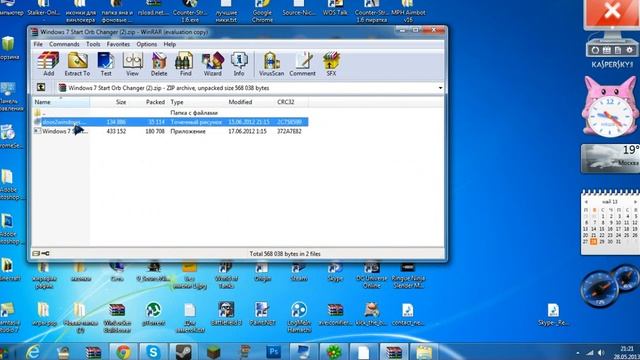Open Skype from the taskbar
This screenshot has height=360, width=640.
[153, 352]
